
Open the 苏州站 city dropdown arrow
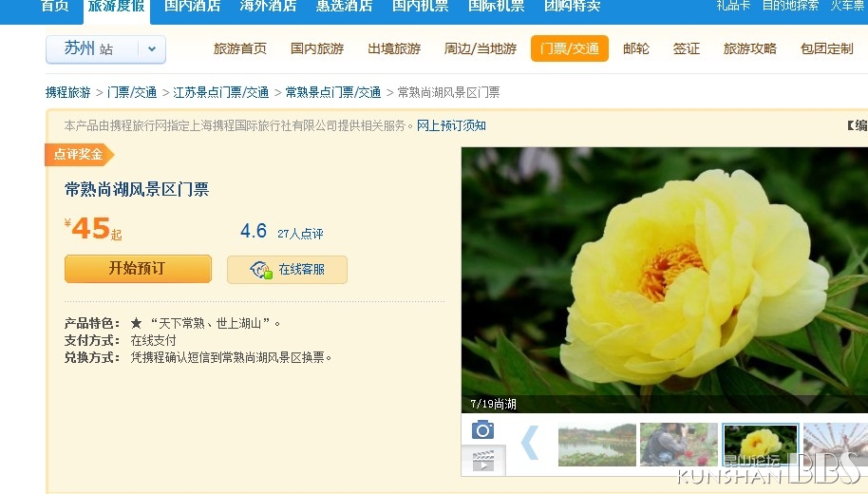click(x=152, y=49)
